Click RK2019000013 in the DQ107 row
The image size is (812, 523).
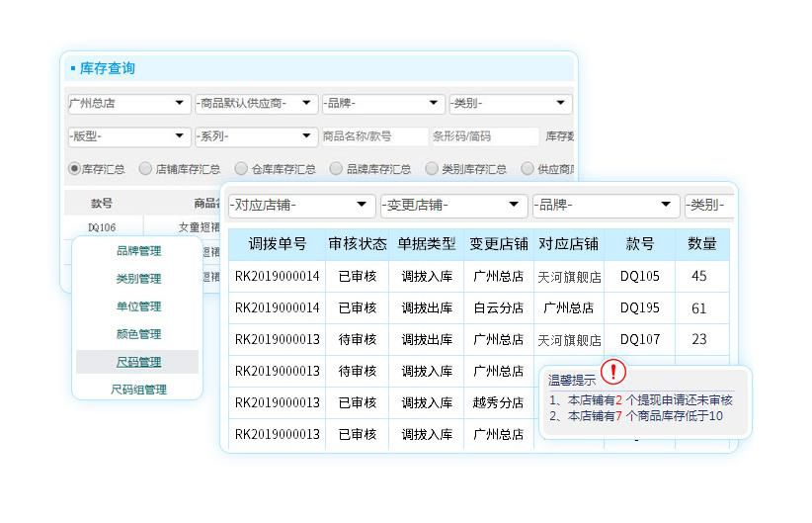point(277,339)
